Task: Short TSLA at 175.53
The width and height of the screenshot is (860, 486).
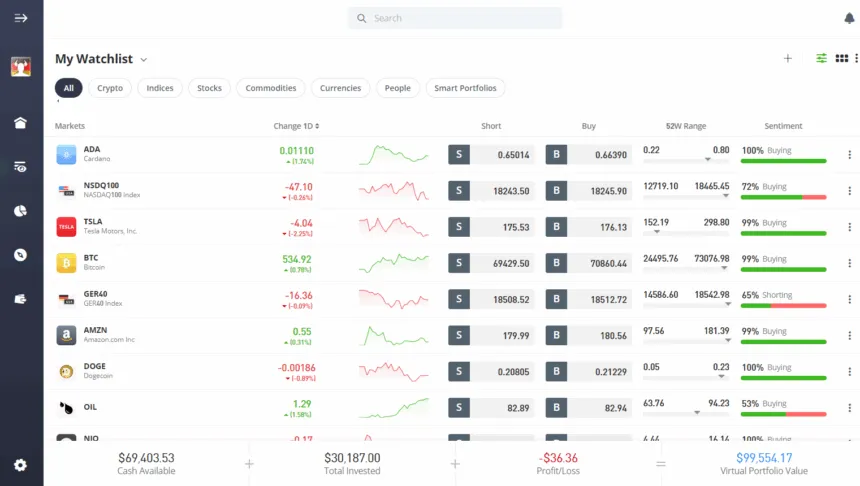Action: tap(491, 227)
